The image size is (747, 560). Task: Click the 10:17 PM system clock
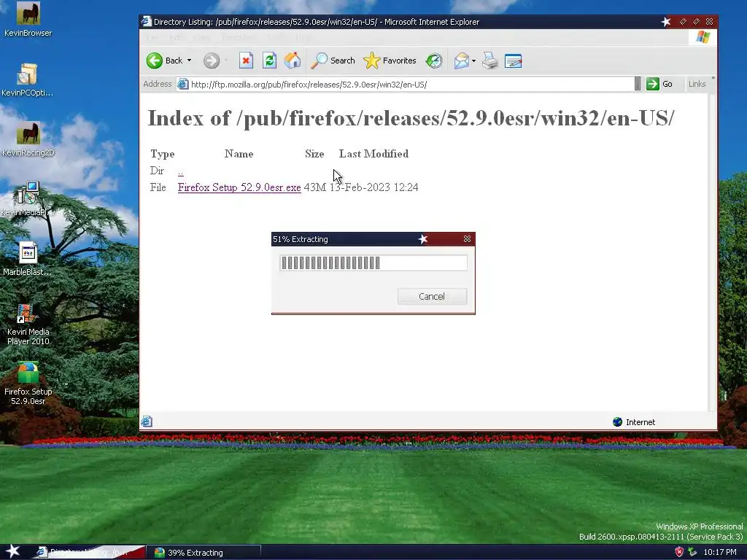[720, 553]
